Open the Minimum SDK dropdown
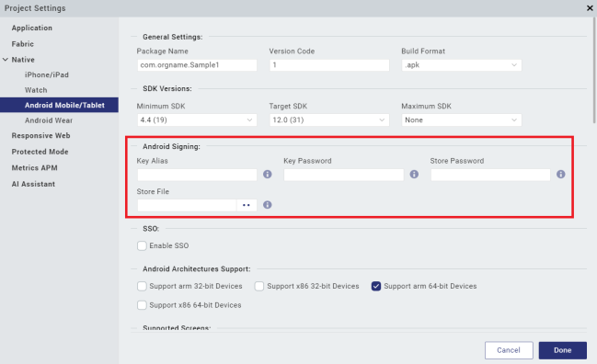597x364 pixels. tap(197, 120)
